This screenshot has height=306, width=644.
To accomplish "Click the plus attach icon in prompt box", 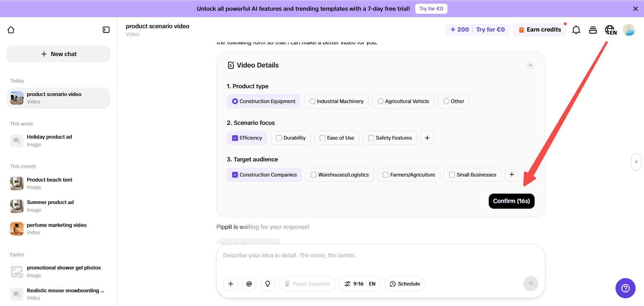I will [231, 284].
